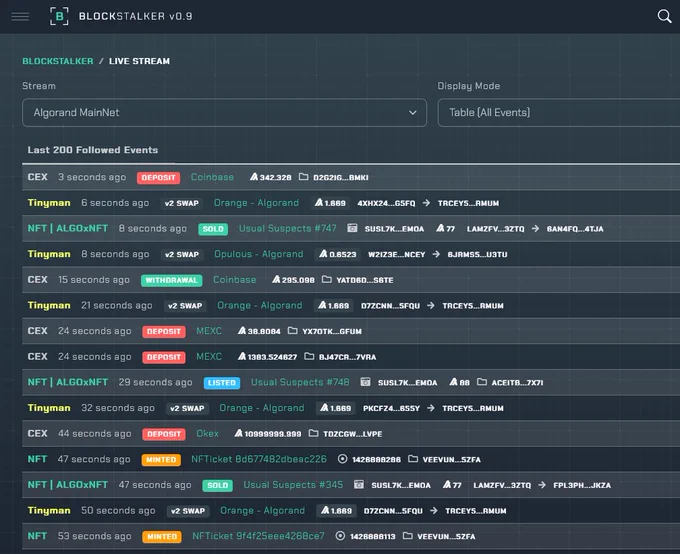This screenshot has width=680, height=554.
Task: Click arrow icon in 21 seconds ago Tinyman row
Action: point(431,305)
